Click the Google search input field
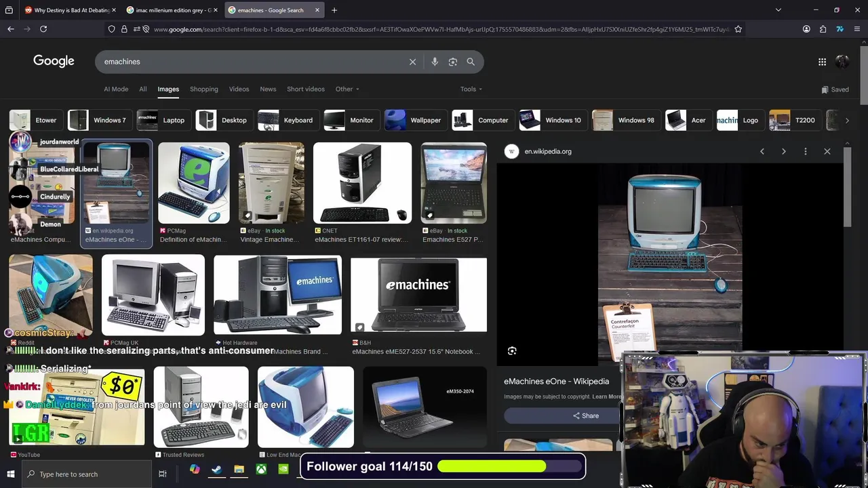This screenshot has height=488, width=868. tap(251, 62)
